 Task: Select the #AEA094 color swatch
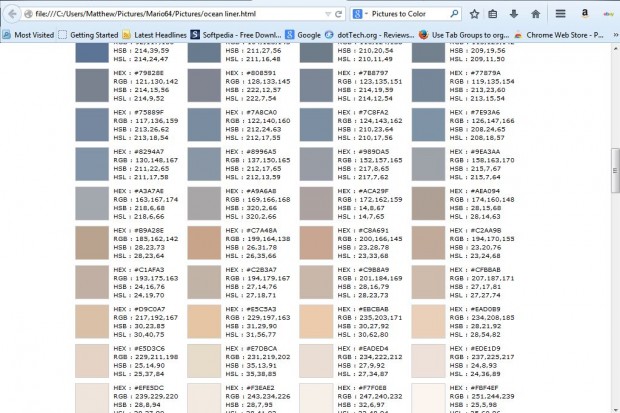tap(428, 203)
